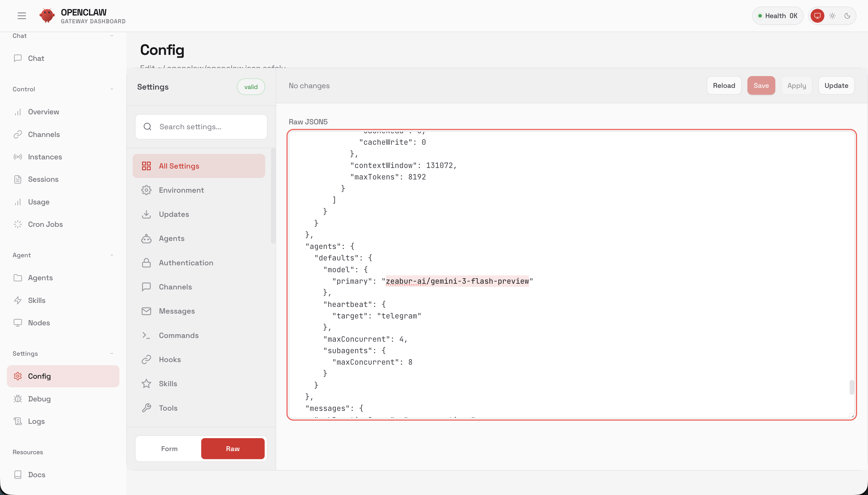Select the Hooks settings section
This screenshot has width=868, height=495.
(x=170, y=359)
